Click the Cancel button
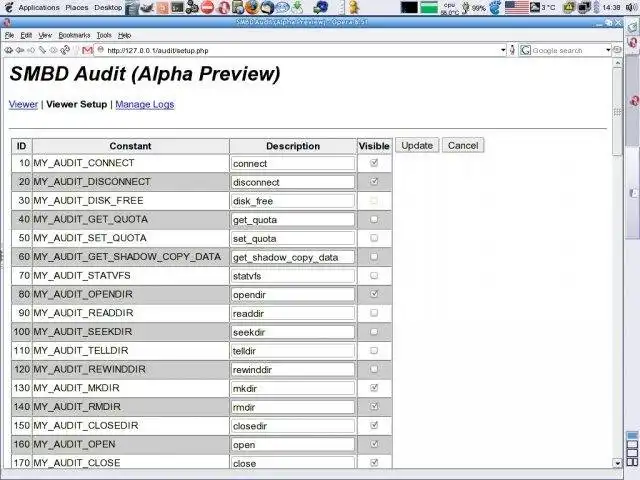Viewport: 640px width, 480px height. click(x=463, y=145)
